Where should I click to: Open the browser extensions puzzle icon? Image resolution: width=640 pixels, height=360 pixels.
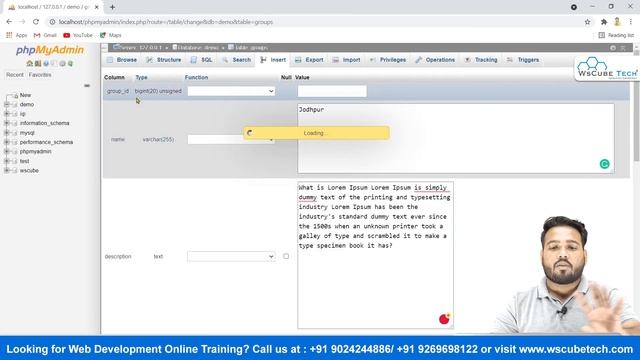click(x=604, y=22)
